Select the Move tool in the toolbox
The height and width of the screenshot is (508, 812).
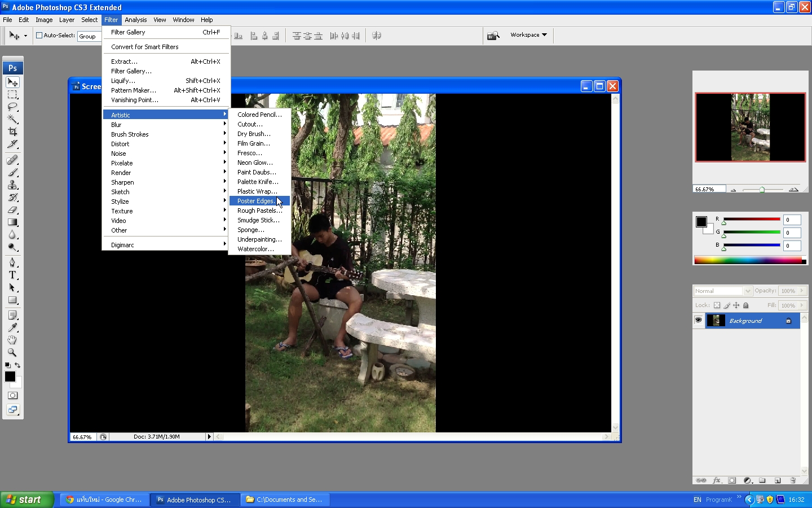point(12,82)
